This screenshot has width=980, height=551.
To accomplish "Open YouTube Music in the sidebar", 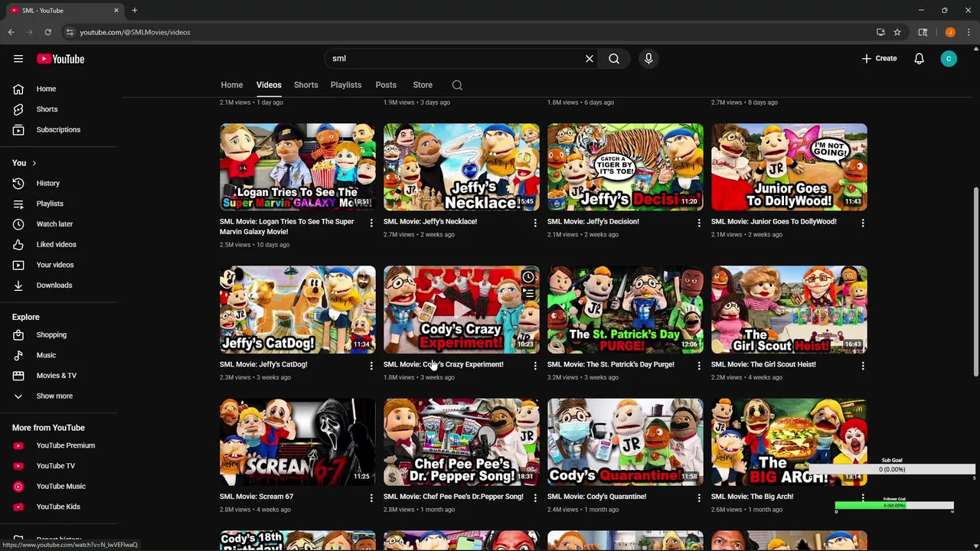I will tap(60, 486).
